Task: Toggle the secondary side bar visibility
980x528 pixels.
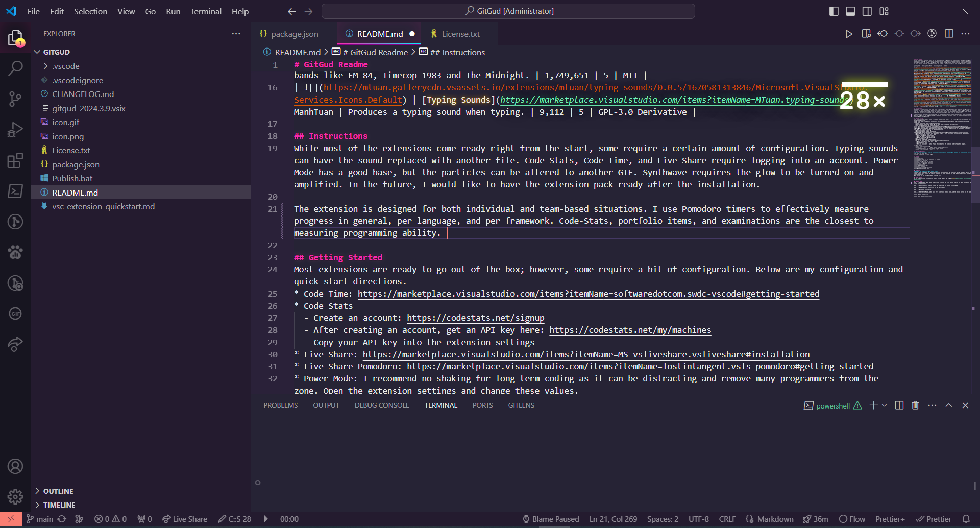Action: [867, 11]
